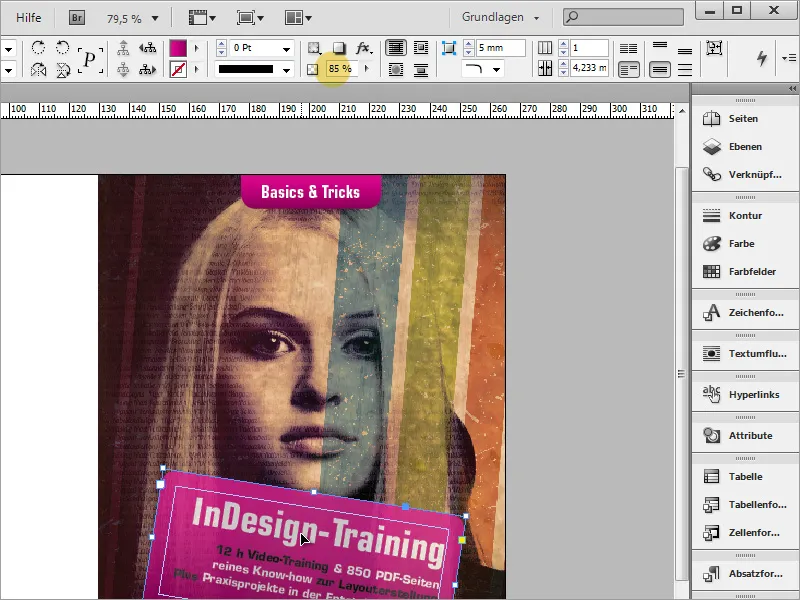800x600 pixels.
Task: Rotate selection 90° counter-clockwise
Action: pos(62,48)
